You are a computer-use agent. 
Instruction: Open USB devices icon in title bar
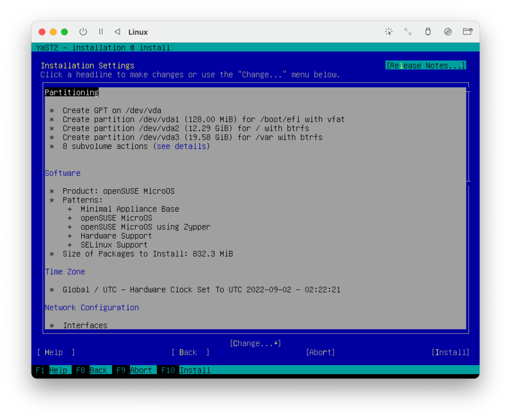tap(428, 32)
